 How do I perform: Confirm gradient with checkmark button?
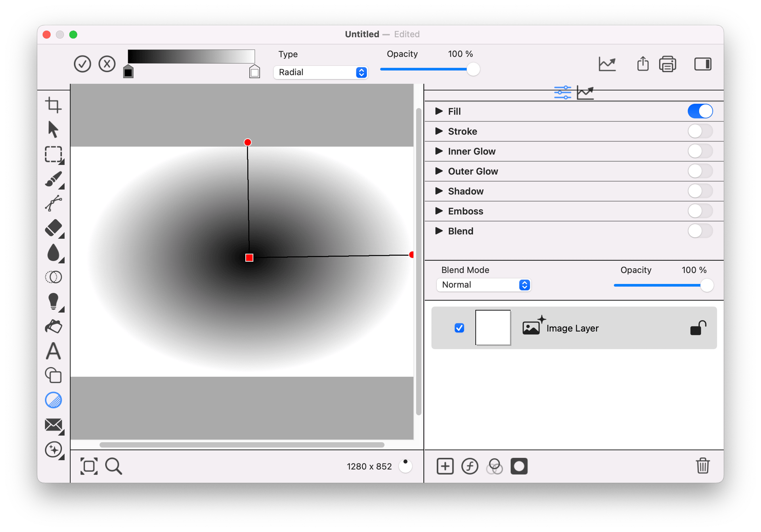tap(82, 64)
